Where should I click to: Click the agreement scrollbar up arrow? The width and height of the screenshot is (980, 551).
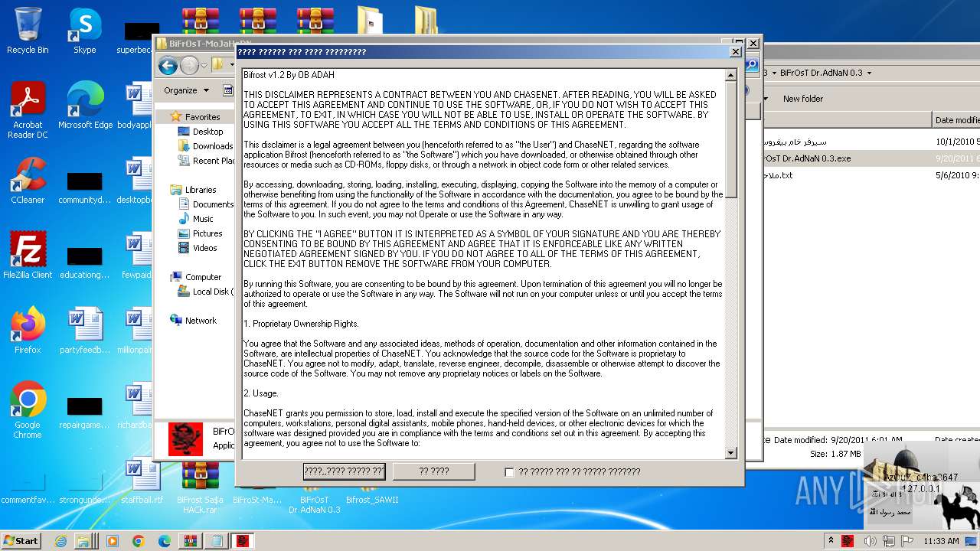[x=730, y=75]
